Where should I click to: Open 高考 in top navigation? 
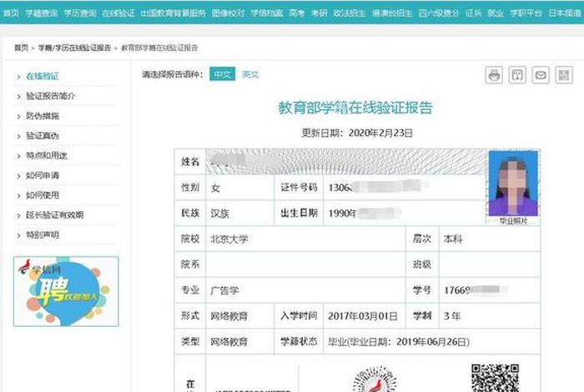point(297,13)
